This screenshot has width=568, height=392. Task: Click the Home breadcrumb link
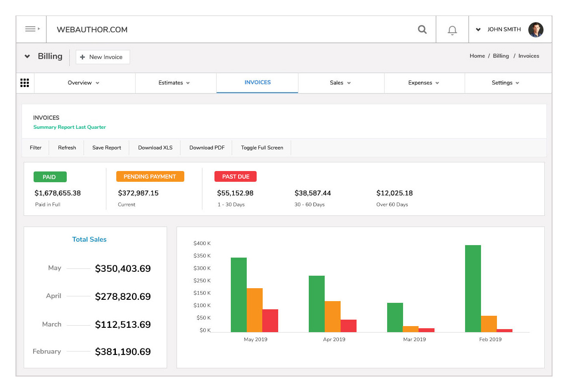click(x=477, y=56)
